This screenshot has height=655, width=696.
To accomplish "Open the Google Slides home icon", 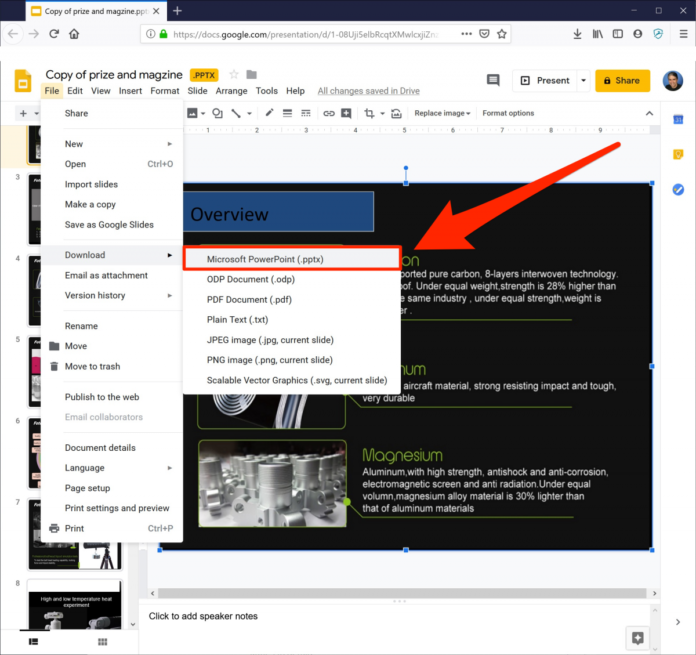I will click(23, 81).
